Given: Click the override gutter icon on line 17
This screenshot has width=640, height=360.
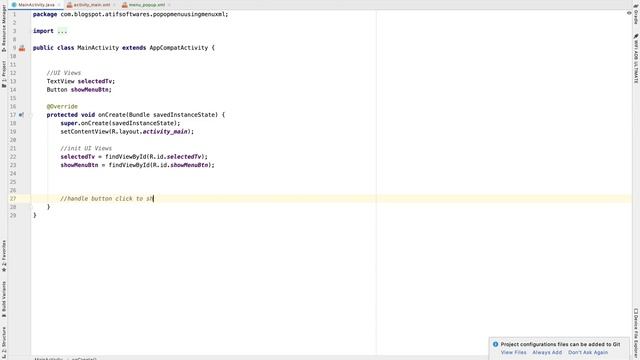Looking at the screenshot, I should pyautogui.click(x=21, y=115).
